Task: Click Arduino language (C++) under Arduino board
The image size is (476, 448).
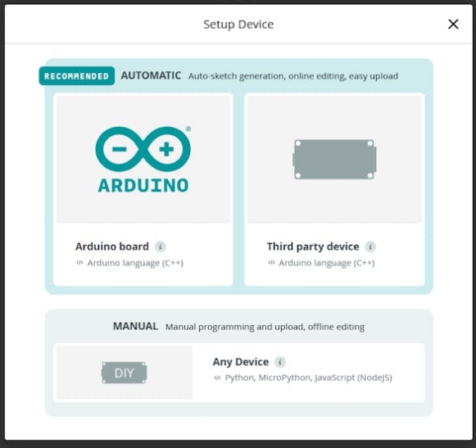Action: (135, 263)
